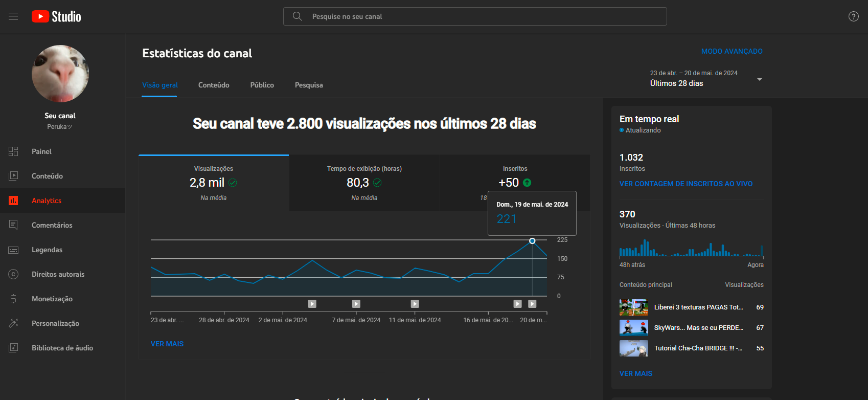The width and height of the screenshot is (868, 400).
Task: Open the help question mark icon
Action: (x=853, y=16)
